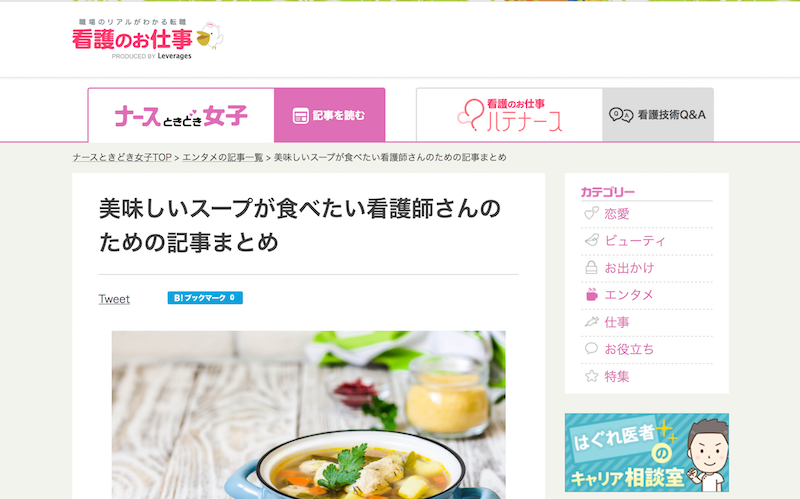The image size is (800, 499).
Task: Open the ハテナース tab
Action: point(510,115)
